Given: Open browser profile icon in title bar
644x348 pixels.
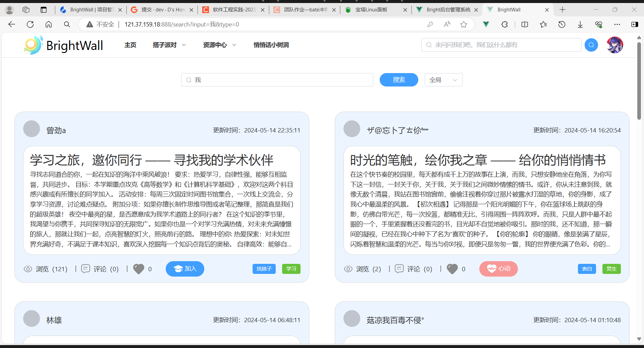Looking at the screenshot, I should pos(9,10).
